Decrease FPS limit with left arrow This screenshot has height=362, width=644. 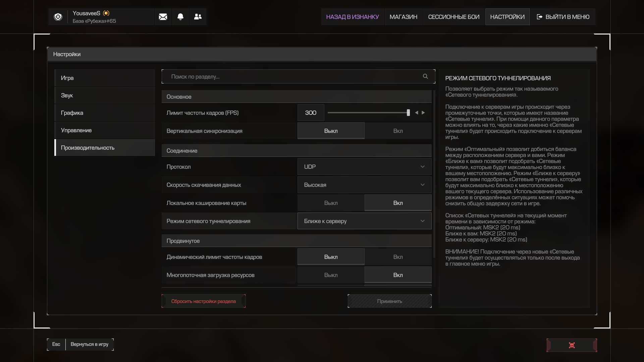coord(417,113)
